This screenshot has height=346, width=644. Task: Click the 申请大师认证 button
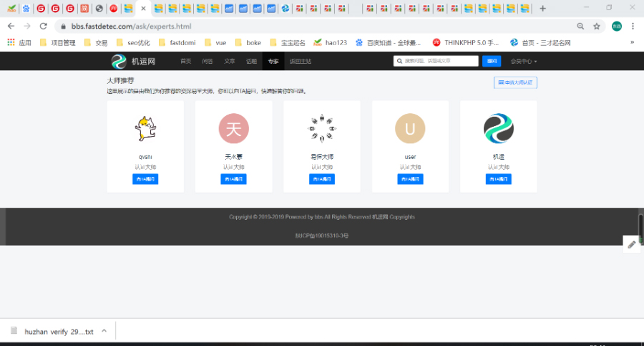click(515, 82)
